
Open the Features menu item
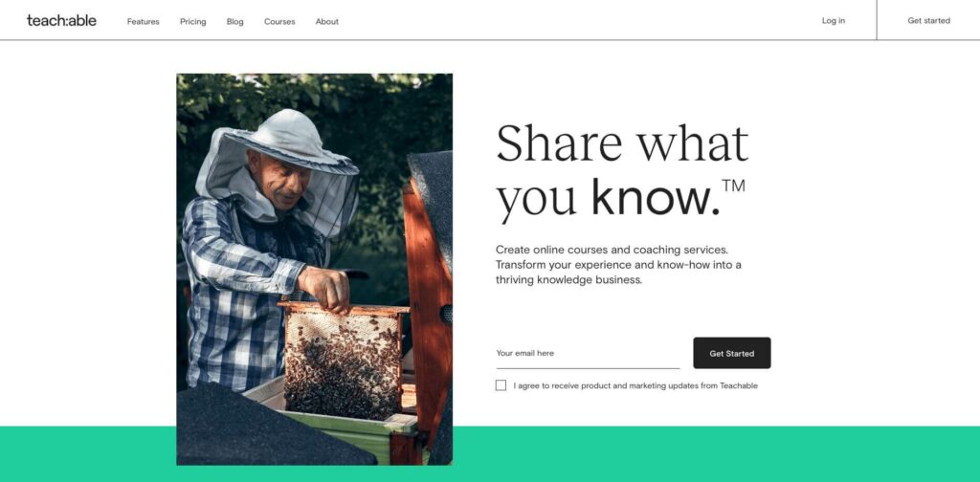click(144, 21)
